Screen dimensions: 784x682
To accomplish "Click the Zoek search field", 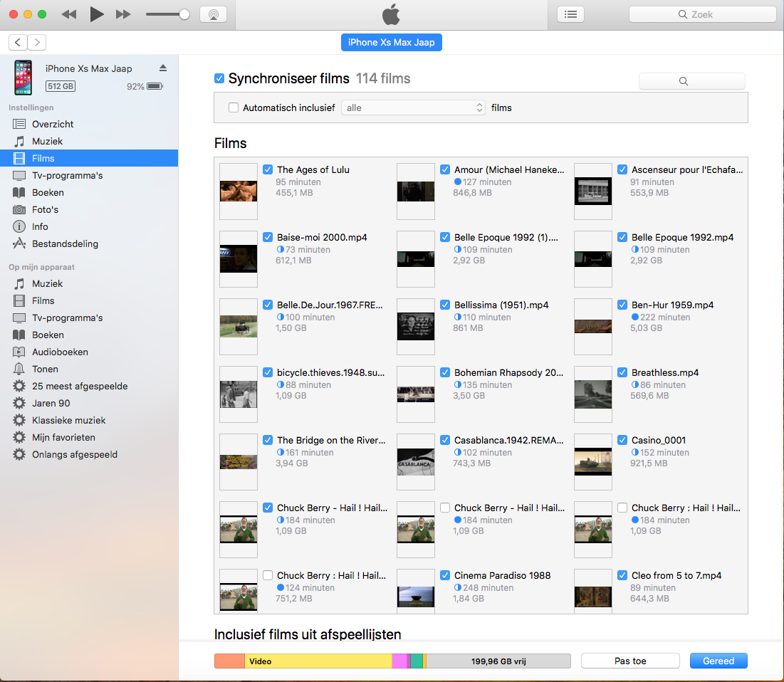I will pyautogui.click(x=702, y=14).
